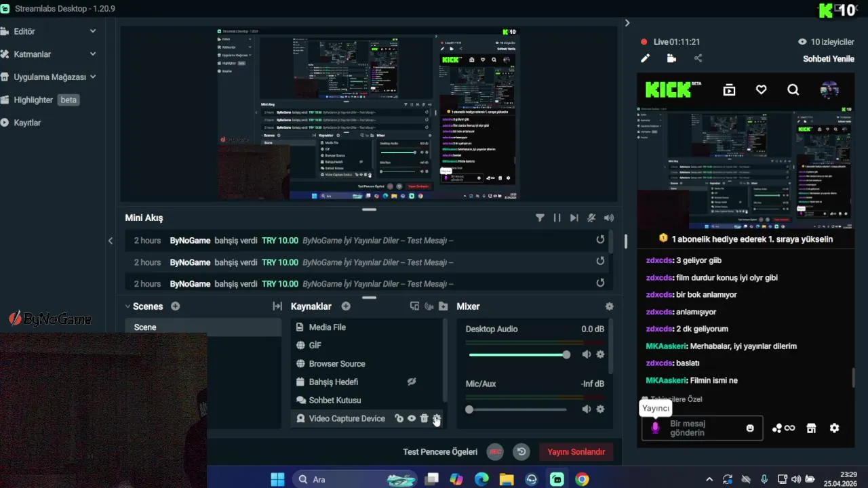Viewport: 868px width, 488px height.
Task: Collapse the left sidebar arrow
Action: (111, 241)
